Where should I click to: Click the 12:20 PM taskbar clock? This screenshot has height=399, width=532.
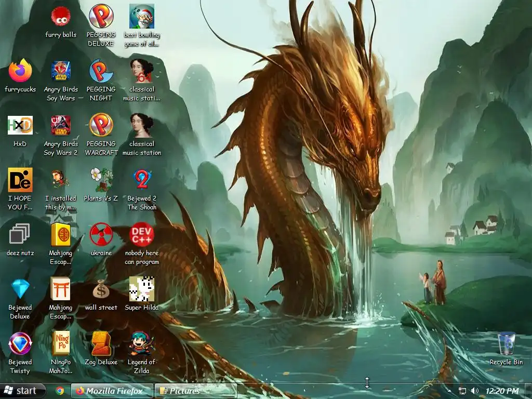(502, 391)
